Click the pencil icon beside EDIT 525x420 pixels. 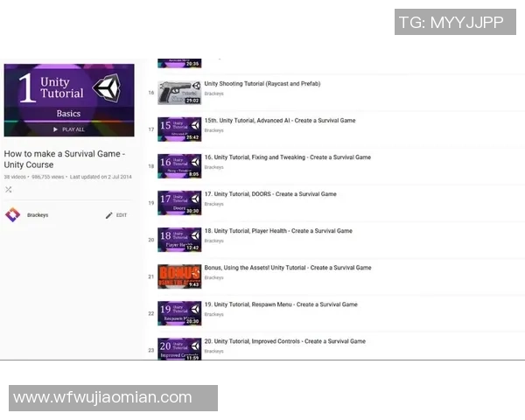tap(109, 214)
